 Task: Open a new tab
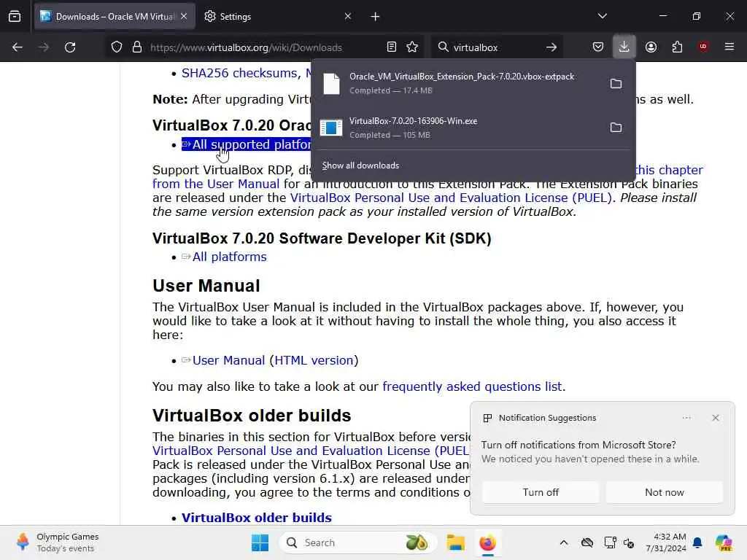(x=376, y=17)
